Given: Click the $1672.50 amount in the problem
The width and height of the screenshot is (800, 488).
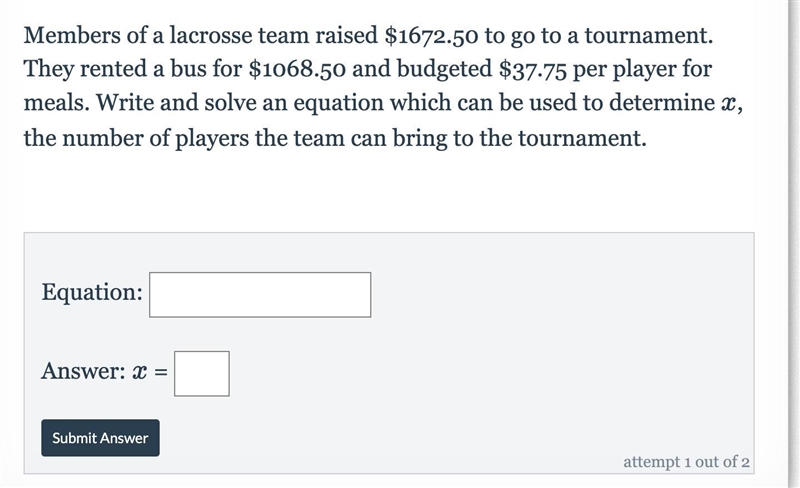Looking at the screenshot, I should [x=431, y=35].
